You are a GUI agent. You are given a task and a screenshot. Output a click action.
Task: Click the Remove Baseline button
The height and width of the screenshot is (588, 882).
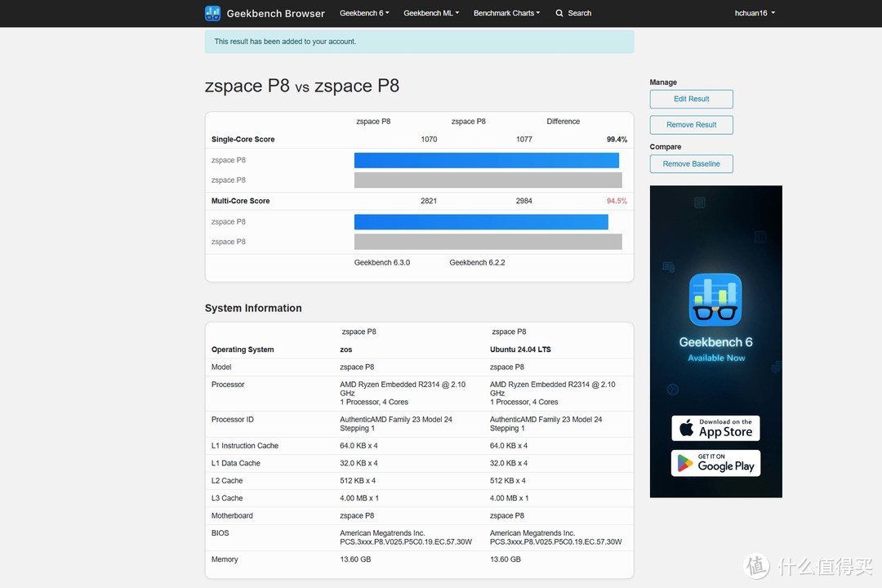[x=691, y=164]
